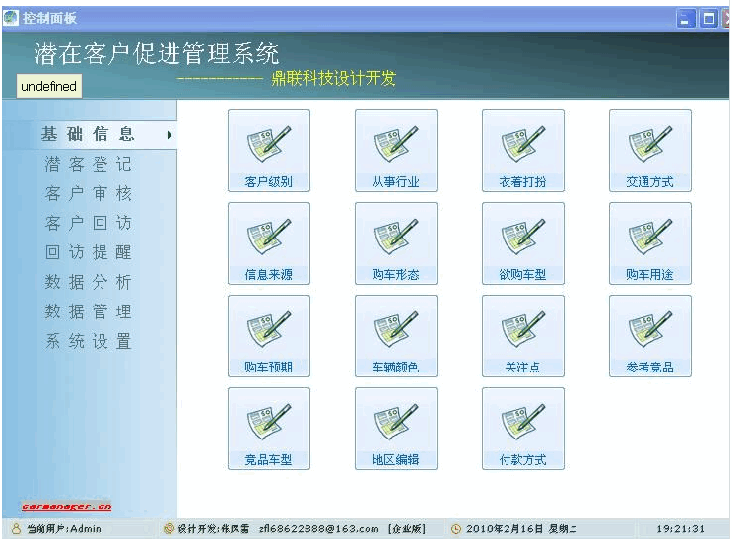Screen dimensions: 732x539
Task: Open the 购车预期 icon tile
Action: coord(269,336)
